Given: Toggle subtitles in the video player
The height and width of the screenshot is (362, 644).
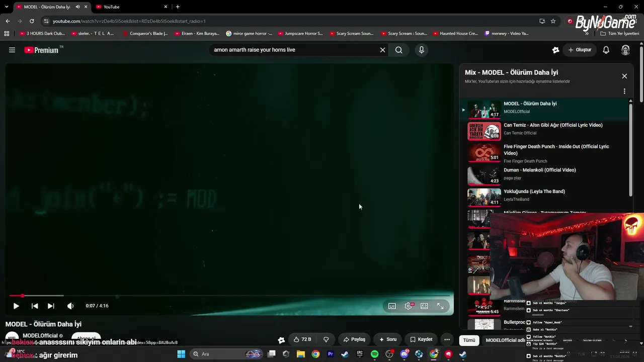Looking at the screenshot, I should (392, 306).
